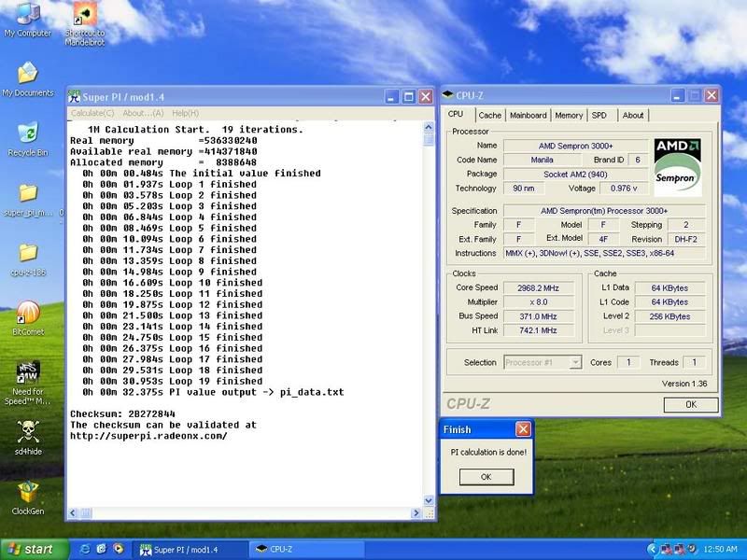The image size is (747, 560).
Task: Click the Specification field AMD Sempron(tm) Processor 3000+
Action: coord(604,211)
